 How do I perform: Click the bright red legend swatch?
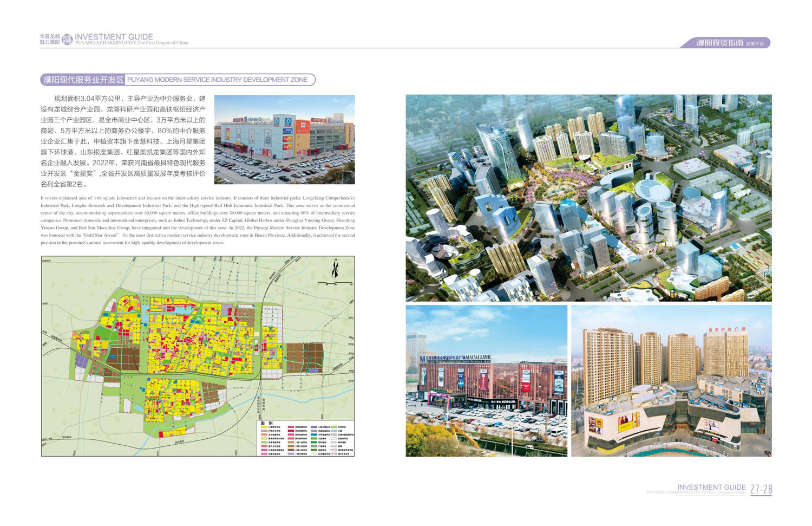tap(291, 431)
